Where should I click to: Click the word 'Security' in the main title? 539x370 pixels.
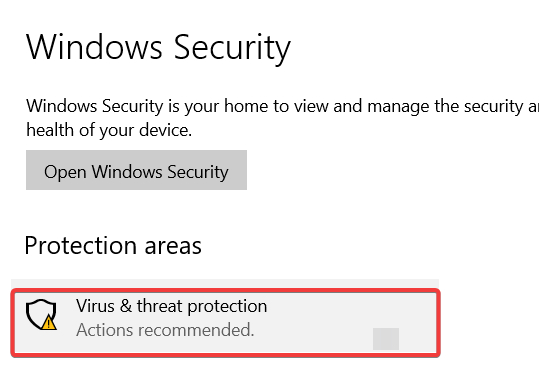point(232,47)
